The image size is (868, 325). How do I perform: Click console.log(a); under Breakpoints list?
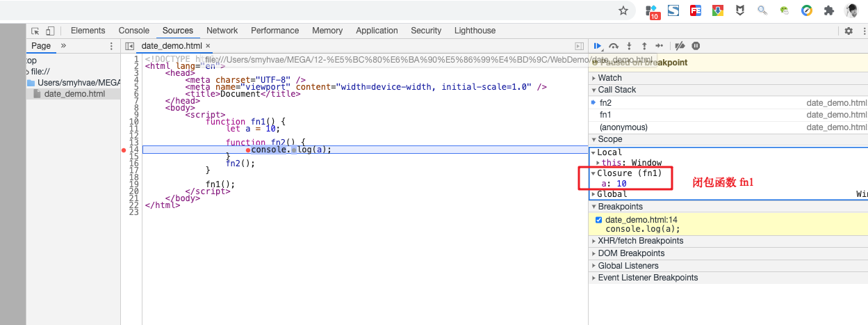(643, 229)
